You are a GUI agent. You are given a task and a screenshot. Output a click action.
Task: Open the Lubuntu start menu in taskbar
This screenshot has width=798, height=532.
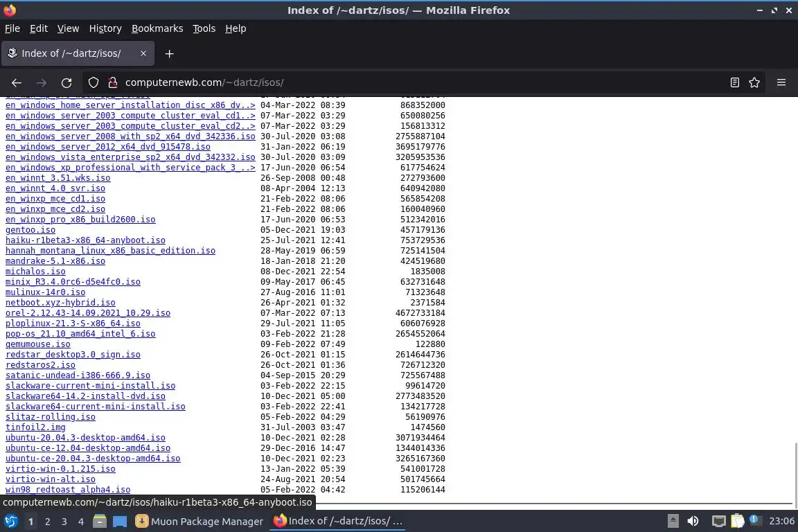point(10,522)
